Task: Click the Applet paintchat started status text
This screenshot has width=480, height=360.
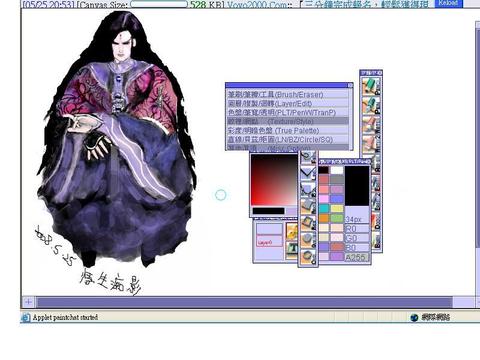Action: (x=65, y=317)
